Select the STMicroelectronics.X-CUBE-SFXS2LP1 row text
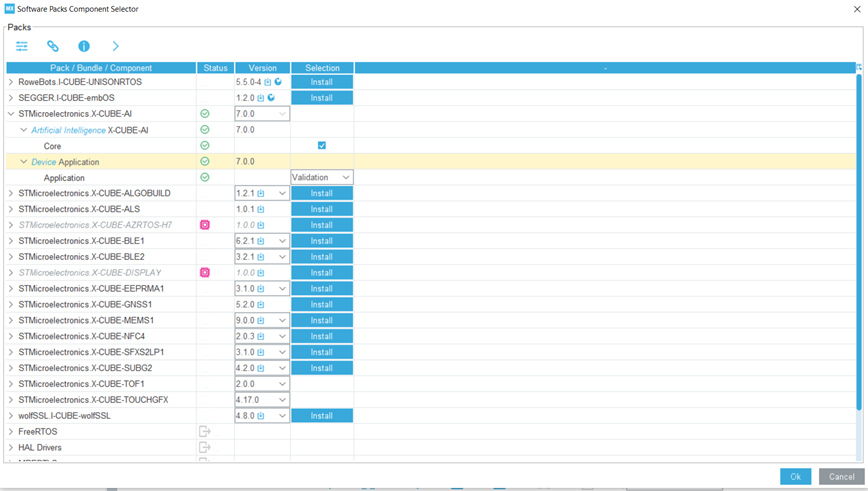Image resolution: width=868 pixels, height=491 pixels. [91, 352]
